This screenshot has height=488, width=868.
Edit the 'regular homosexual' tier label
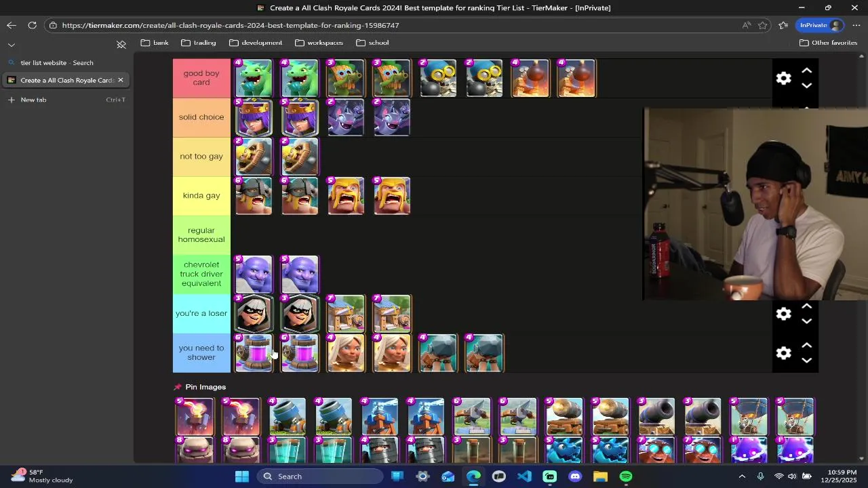pyautogui.click(x=201, y=235)
